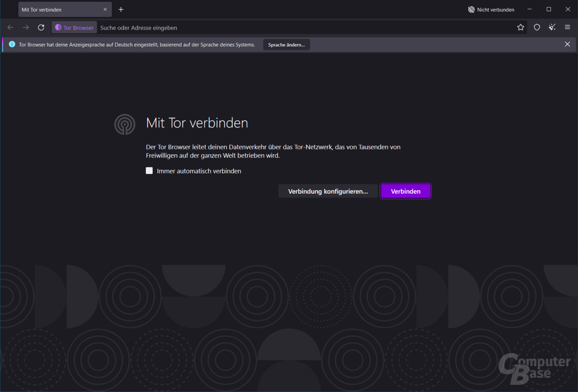The height and width of the screenshot is (392, 578).
Task: Dismiss the language notification bar
Action: click(568, 44)
